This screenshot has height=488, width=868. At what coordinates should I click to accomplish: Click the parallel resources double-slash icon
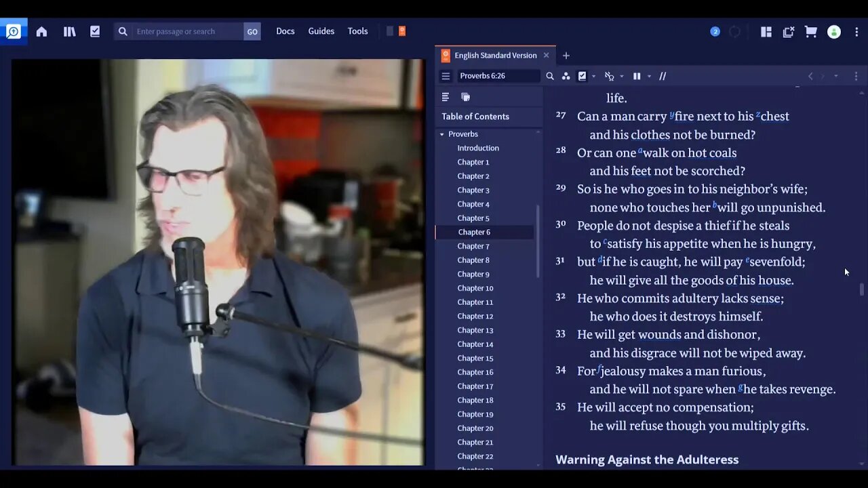(x=663, y=76)
